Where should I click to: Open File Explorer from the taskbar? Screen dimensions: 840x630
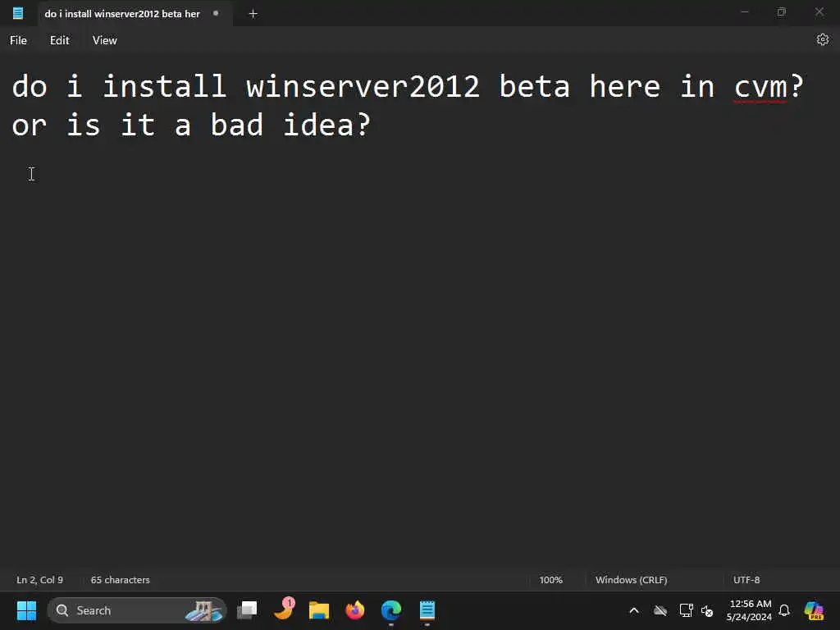319,610
